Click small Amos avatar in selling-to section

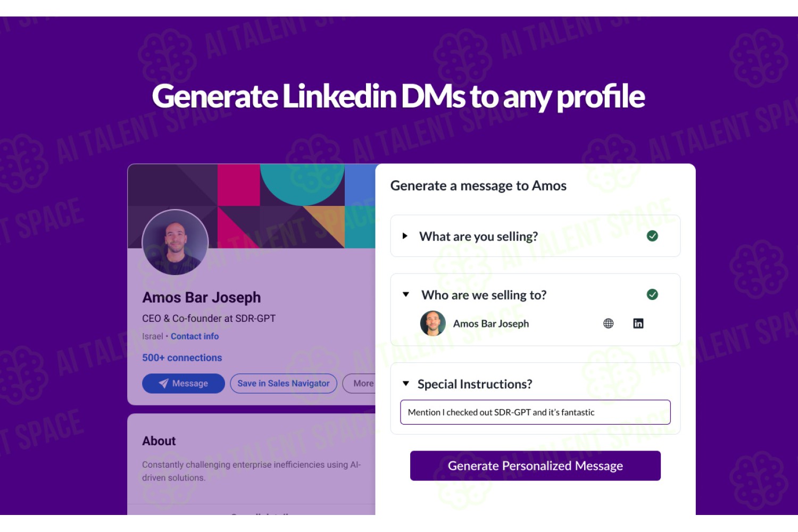pyautogui.click(x=433, y=323)
